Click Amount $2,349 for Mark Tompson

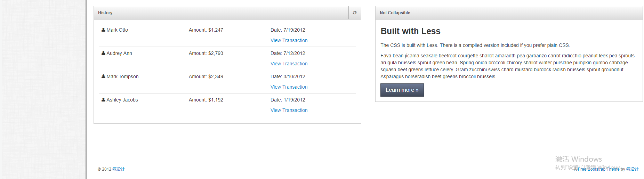point(206,76)
